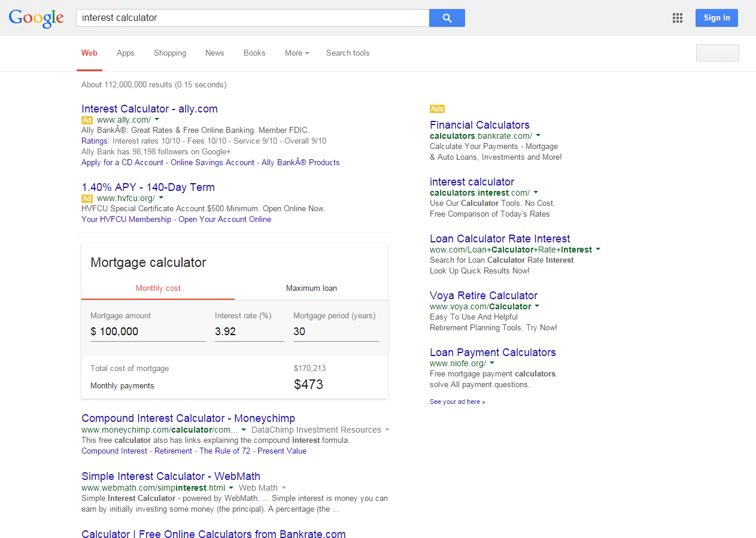Image resolution: width=756 pixels, height=538 pixels.
Task: Open 'Open Your Account Online' link
Action: coord(224,220)
